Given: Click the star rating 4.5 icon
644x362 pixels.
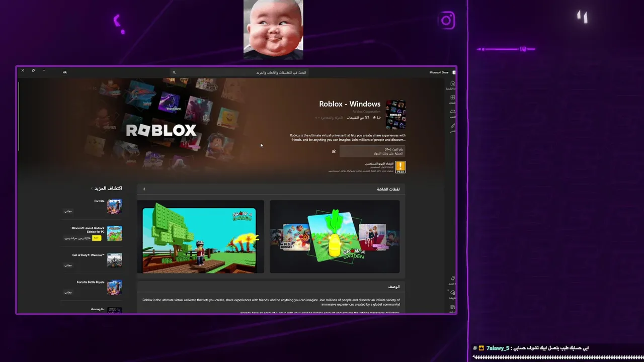Looking at the screenshot, I should 374,118.
